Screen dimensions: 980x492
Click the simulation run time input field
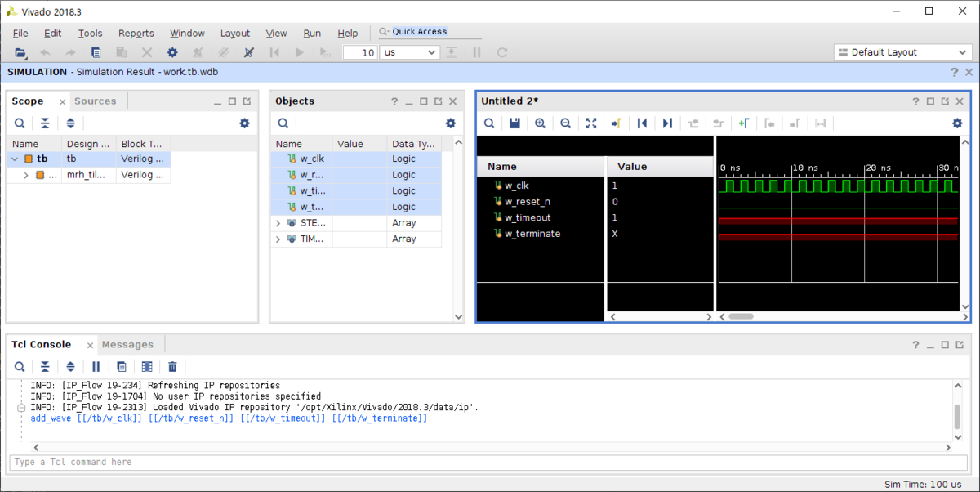coord(359,52)
